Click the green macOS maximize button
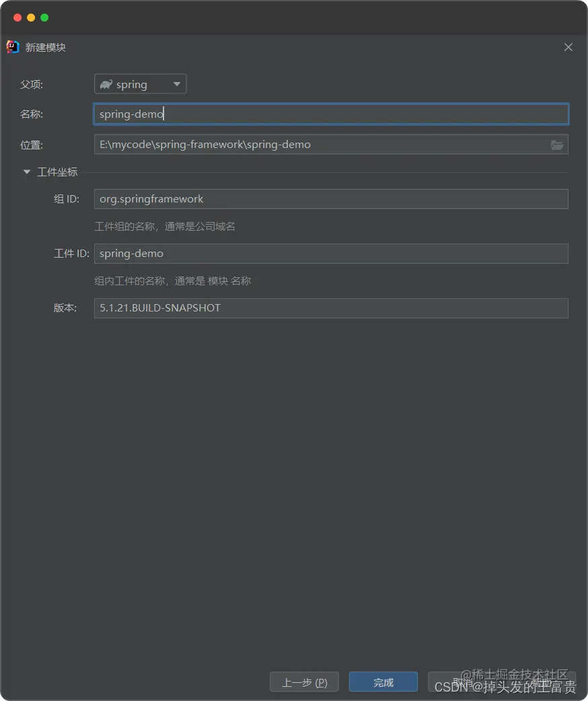Viewport: 588px width, 701px height. 44,17
